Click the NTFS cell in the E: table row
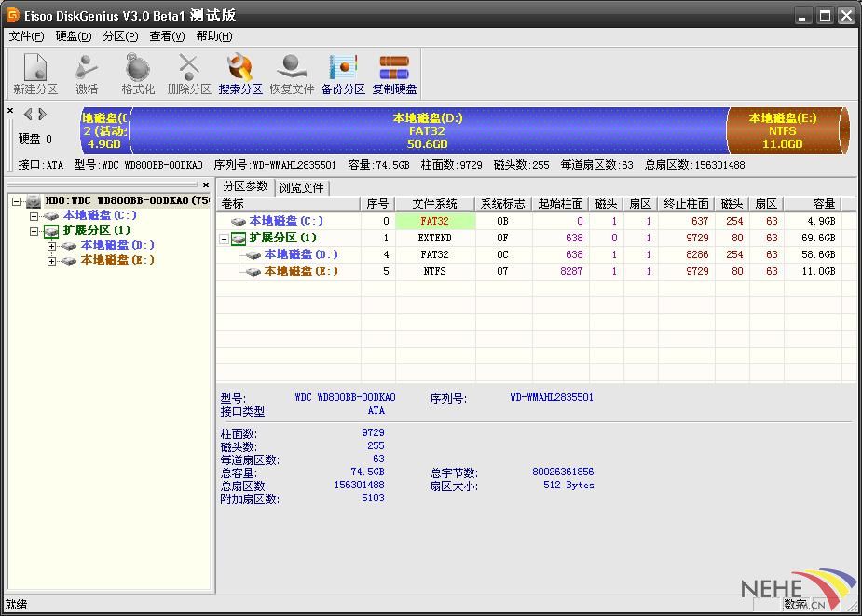Image resolution: width=862 pixels, height=616 pixels. point(435,271)
